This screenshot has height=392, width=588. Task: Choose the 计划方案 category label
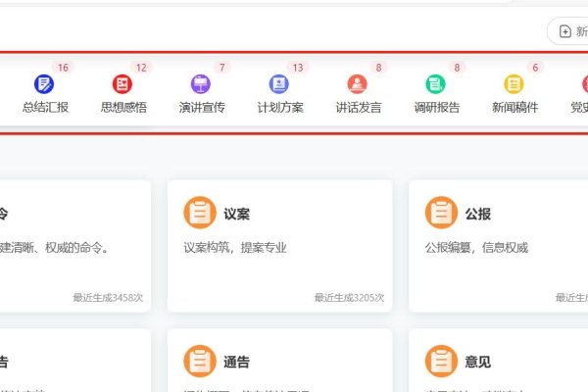pos(280,108)
